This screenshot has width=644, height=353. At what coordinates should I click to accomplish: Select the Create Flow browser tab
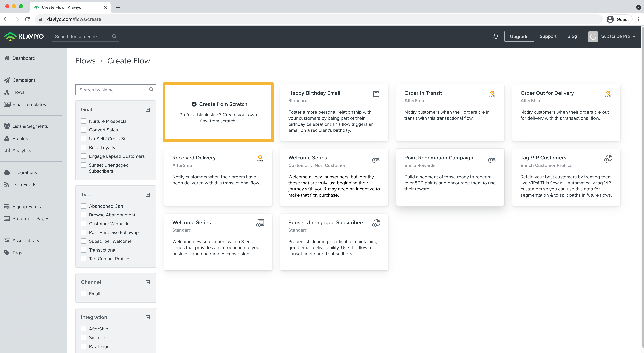coord(70,7)
